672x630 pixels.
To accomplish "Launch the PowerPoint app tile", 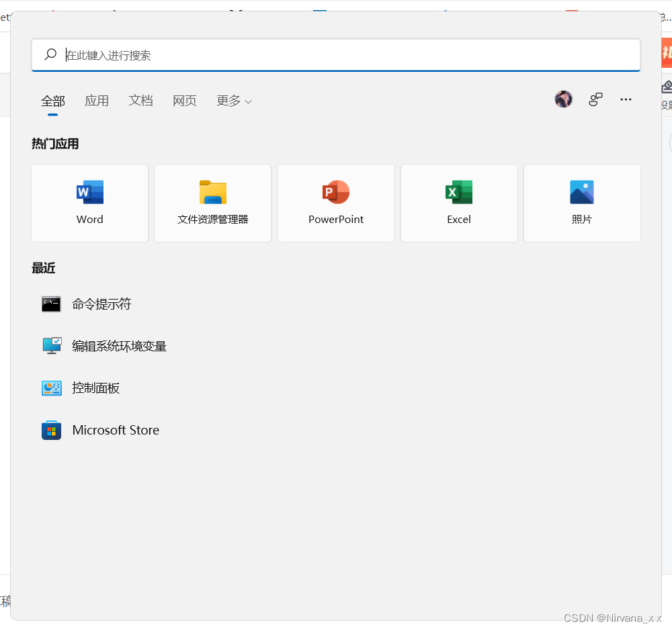I will click(x=335, y=203).
